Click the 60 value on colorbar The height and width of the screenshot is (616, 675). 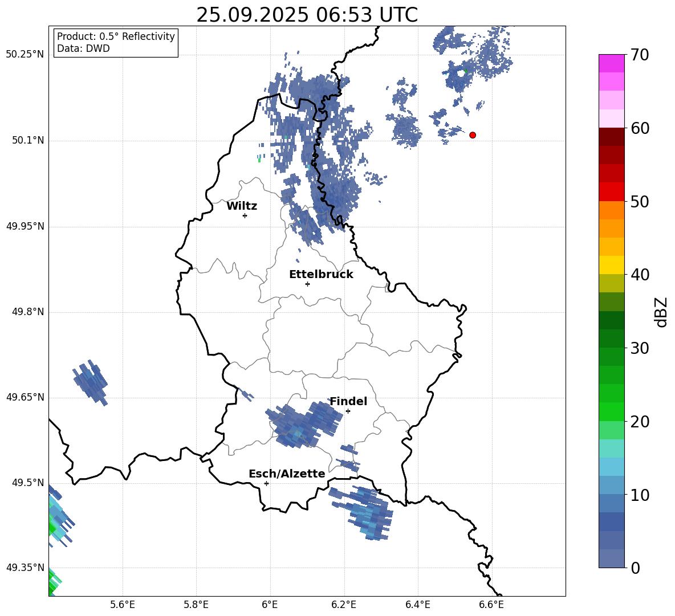(640, 128)
